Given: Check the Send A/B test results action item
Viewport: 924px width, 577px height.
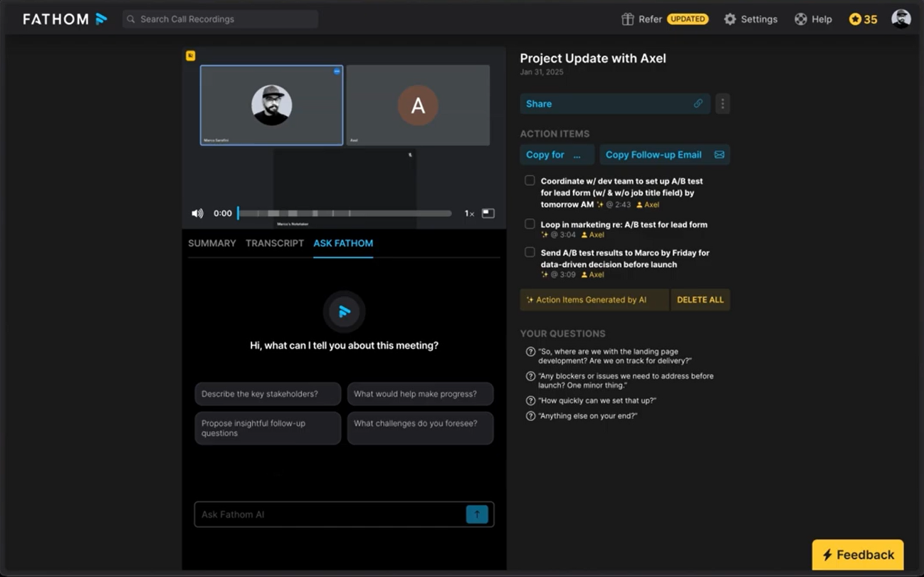Looking at the screenshot, I should pos(530,252).
